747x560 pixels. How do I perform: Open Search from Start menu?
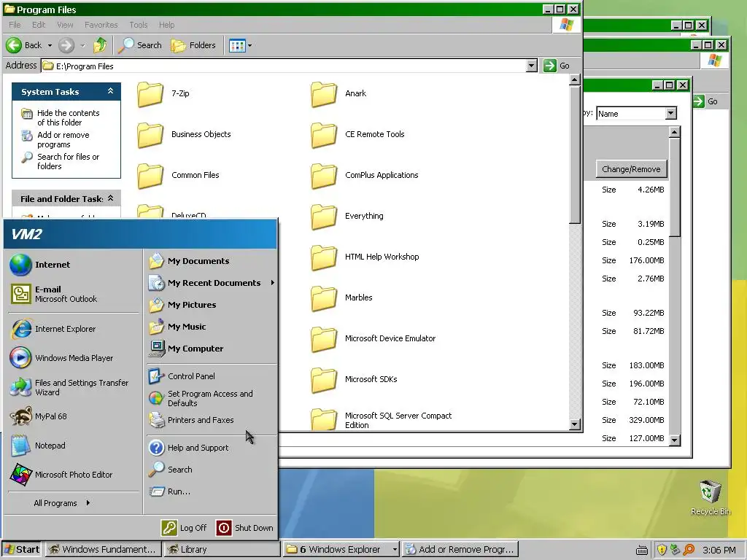212,470
